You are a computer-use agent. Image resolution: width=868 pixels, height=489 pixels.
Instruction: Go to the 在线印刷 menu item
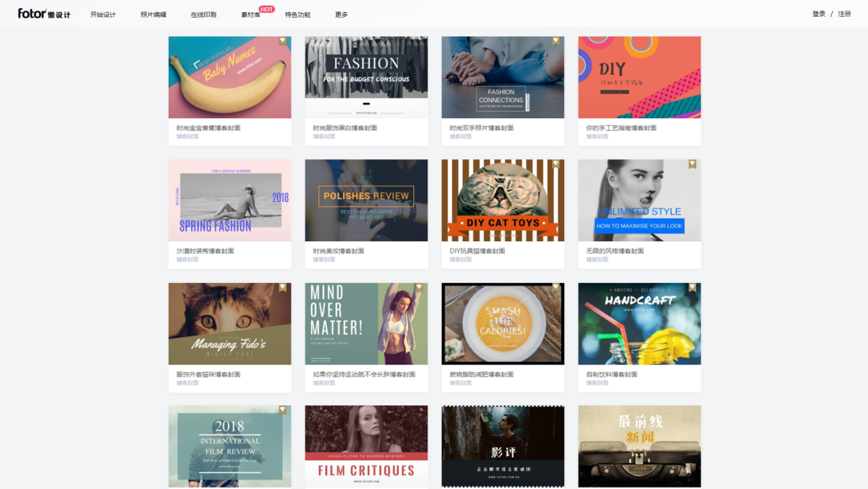(203, 15)
